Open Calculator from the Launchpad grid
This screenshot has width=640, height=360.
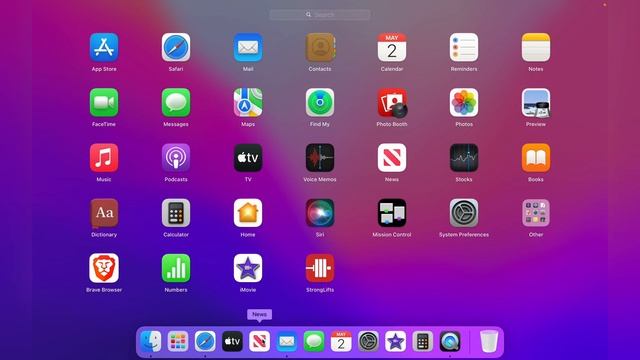tap(176, 213)
